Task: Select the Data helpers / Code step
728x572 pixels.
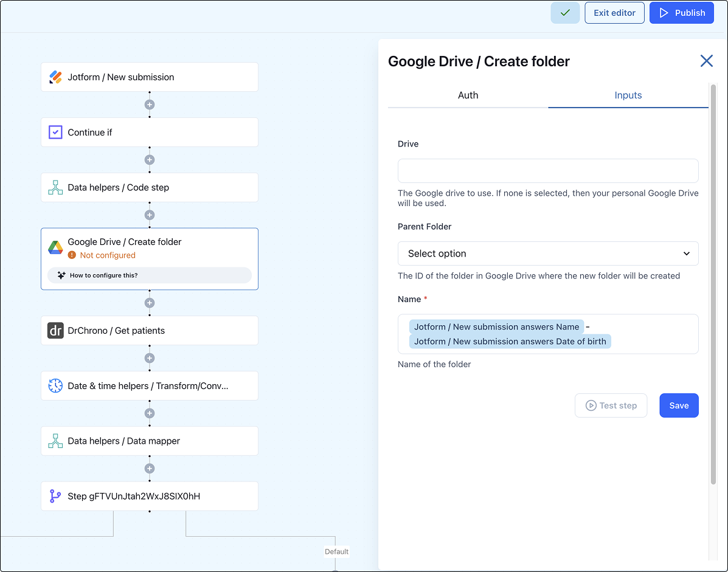Action: (150, 187)
